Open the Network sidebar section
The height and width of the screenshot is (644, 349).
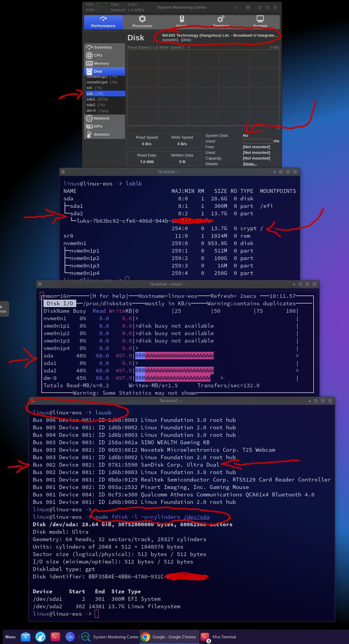[x=105, y=118]
